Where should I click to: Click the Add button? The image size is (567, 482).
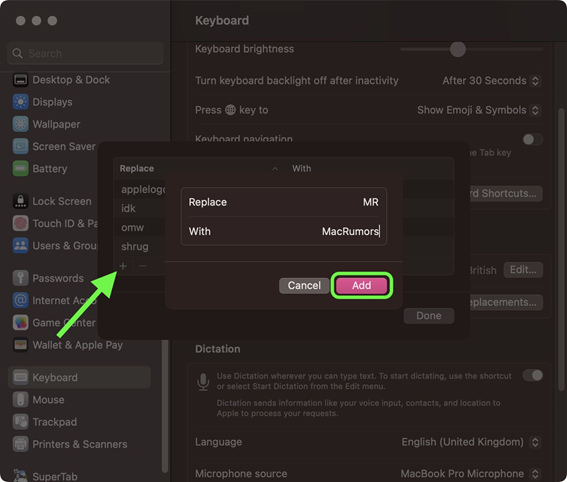pyautogui.click(x=362, y=285)
